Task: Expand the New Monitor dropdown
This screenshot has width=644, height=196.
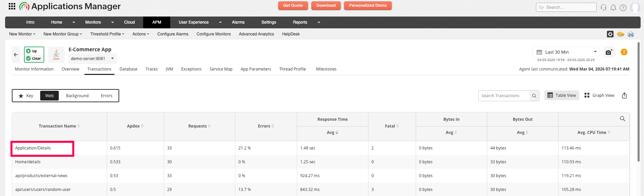Action: pos(22,34)
